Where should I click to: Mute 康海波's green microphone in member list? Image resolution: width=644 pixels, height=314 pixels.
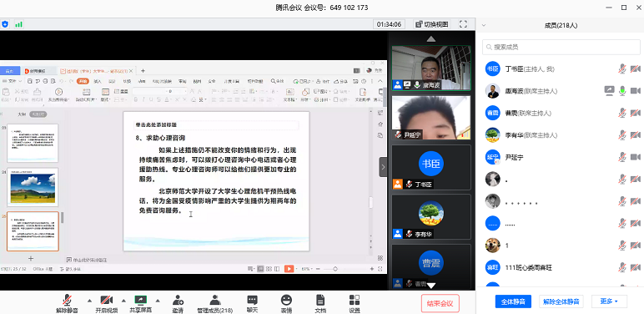click(x=622, y=91)
